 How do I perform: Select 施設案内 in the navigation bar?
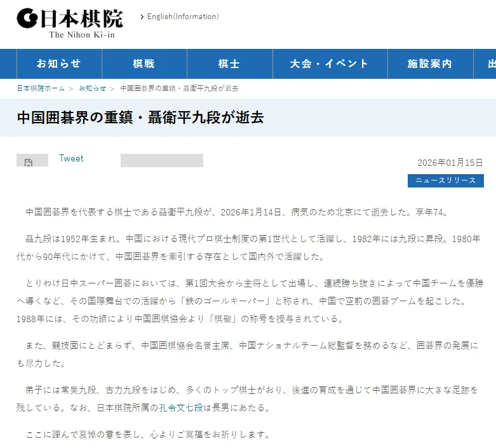click(x=430, y=64)
